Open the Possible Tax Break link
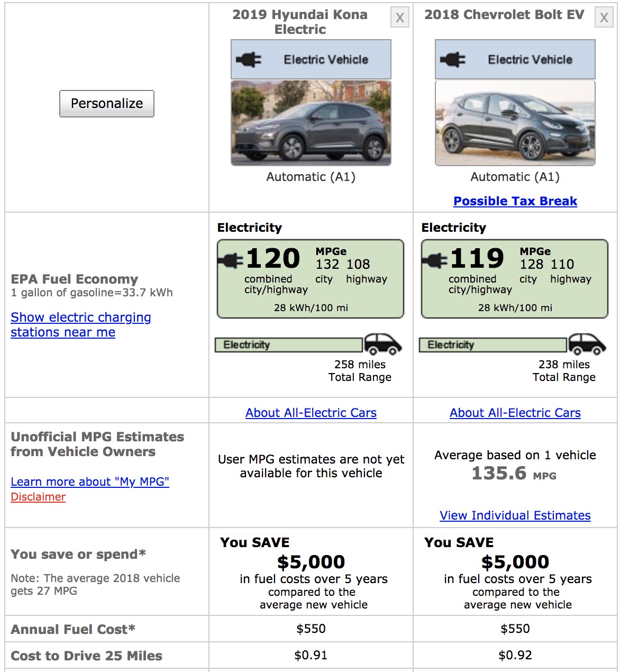The image size is (620, 672). (515, 201)
